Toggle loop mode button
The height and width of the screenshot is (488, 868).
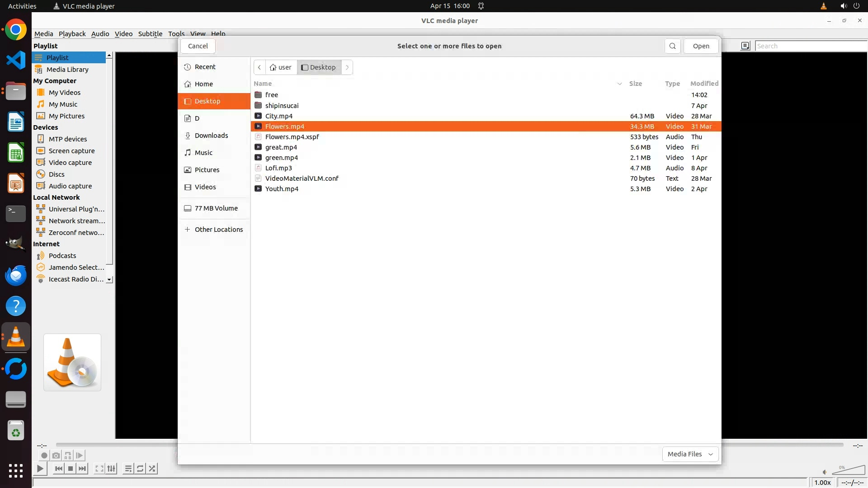pyautogui.click(x=140, y=469)
